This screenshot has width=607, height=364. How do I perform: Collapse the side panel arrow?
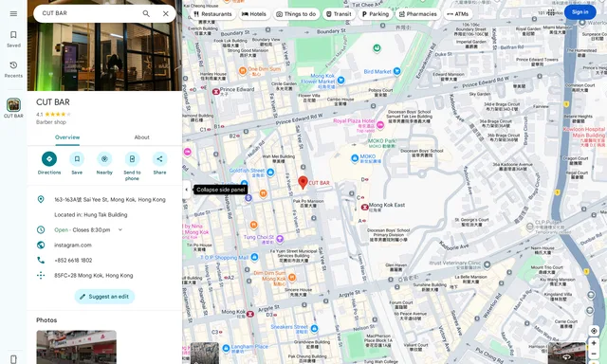tap(187, 190)
